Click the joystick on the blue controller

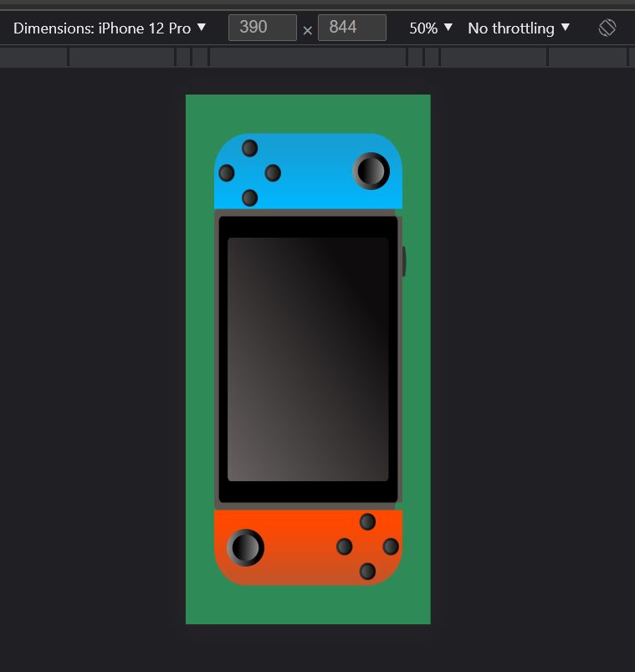(371, 171)
